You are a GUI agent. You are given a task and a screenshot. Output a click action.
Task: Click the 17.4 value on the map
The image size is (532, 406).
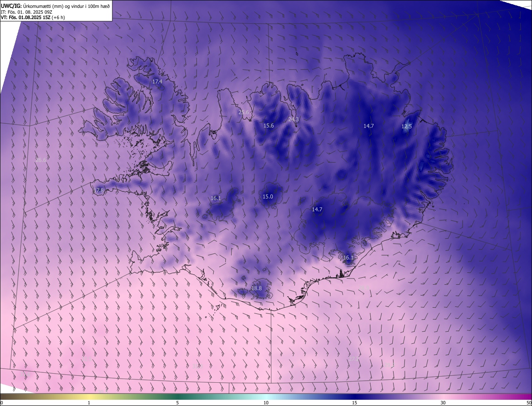[157, 82]
